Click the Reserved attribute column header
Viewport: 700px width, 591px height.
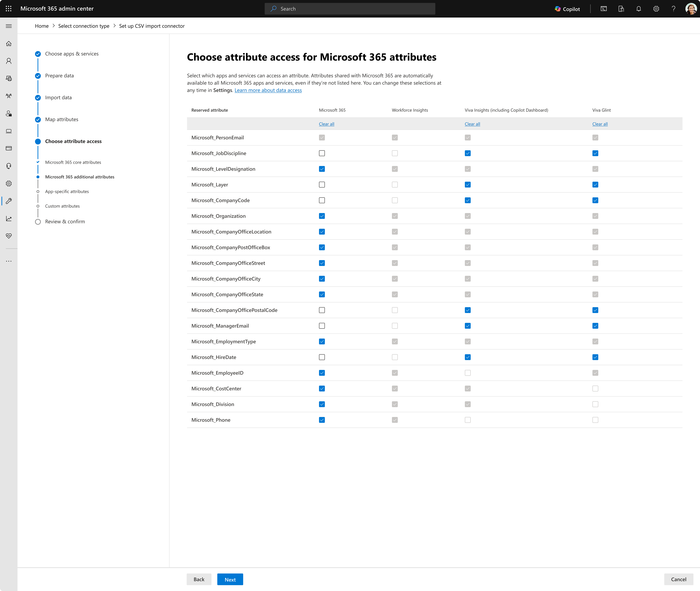click(x=210, y=110)
